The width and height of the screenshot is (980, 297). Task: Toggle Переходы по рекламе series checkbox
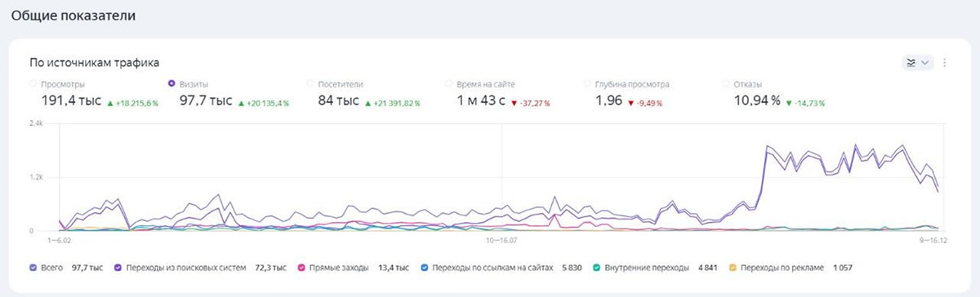point(733,267)
